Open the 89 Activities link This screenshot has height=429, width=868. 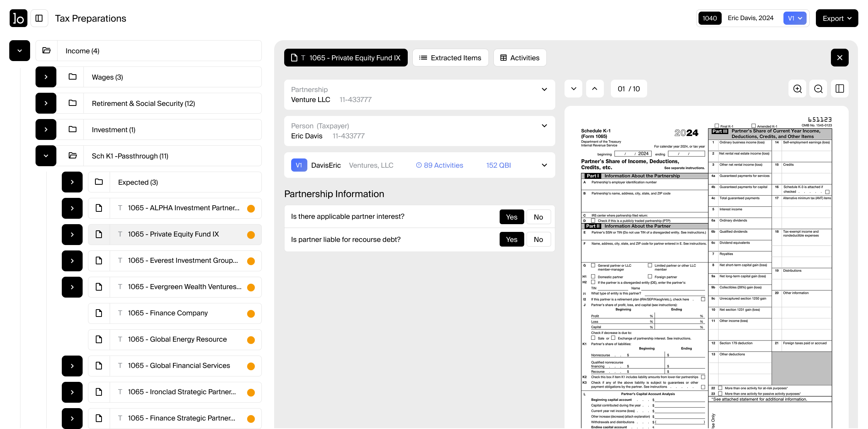pyautogui.click(x=439, y=165)
